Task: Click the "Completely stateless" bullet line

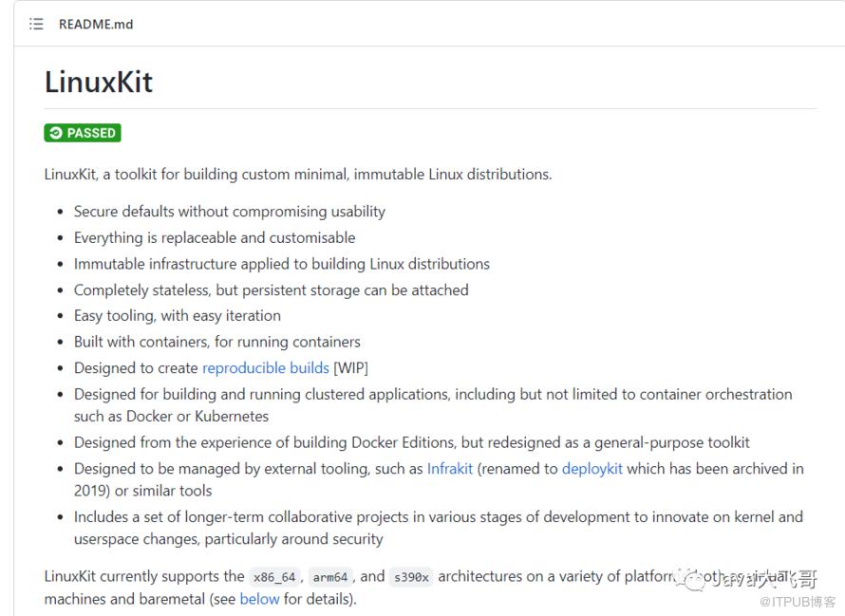Action: tap(271, 289)
